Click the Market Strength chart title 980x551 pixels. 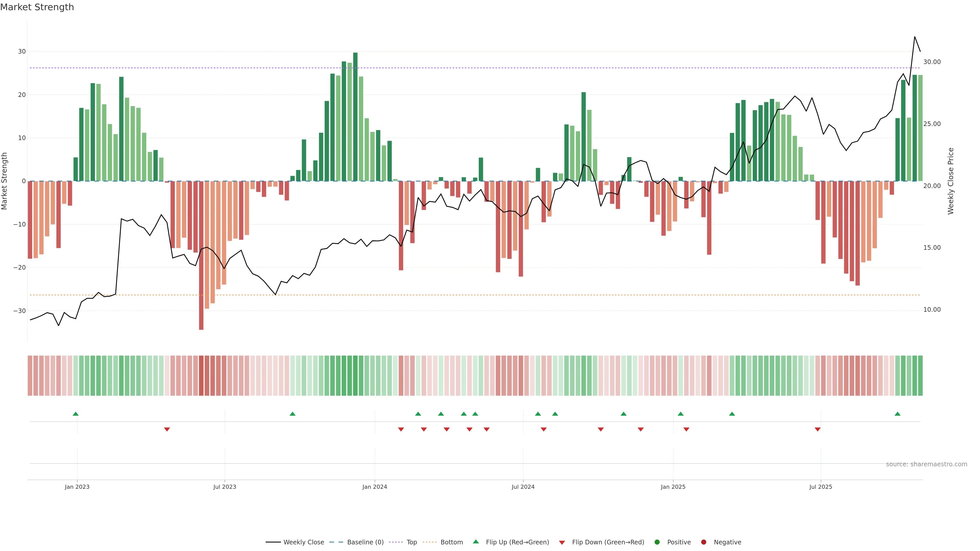(37, 7)
